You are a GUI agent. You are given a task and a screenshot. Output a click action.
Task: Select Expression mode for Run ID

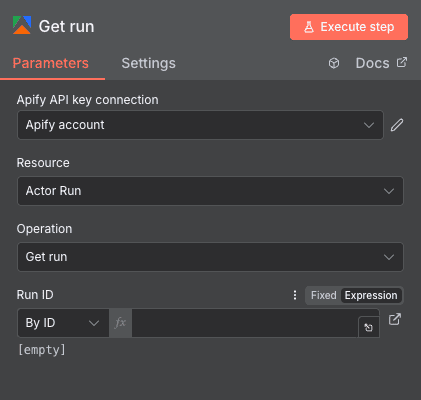(x=371, y=295)
